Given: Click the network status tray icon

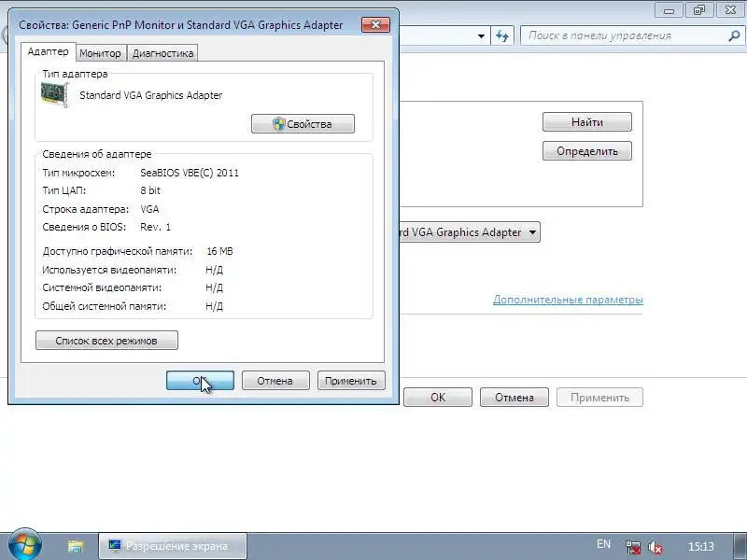Looking at the screenshot, I should [633, 546].
